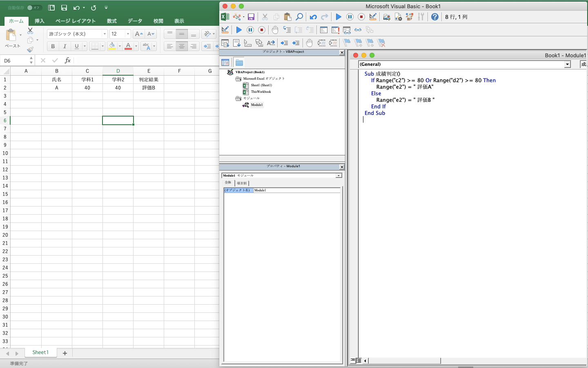Click Toggle Folders icon in the Project panel
Screen dimensions: 588x368
click(x=239, y=63)
